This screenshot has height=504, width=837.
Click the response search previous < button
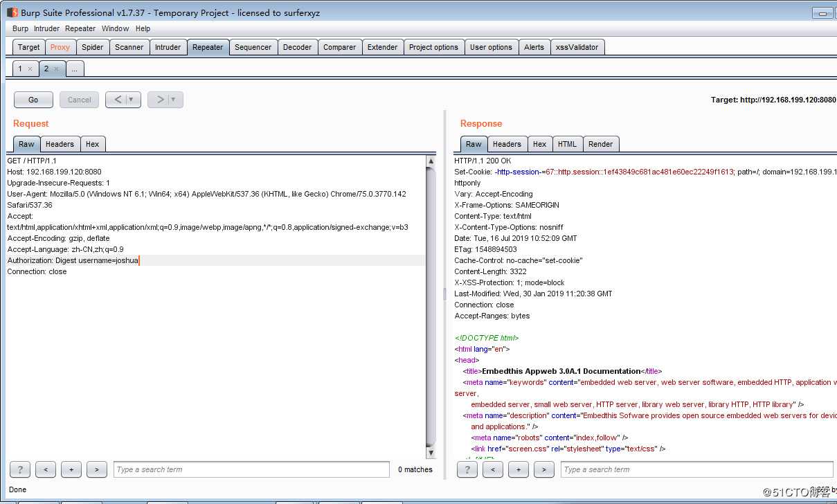493,469
